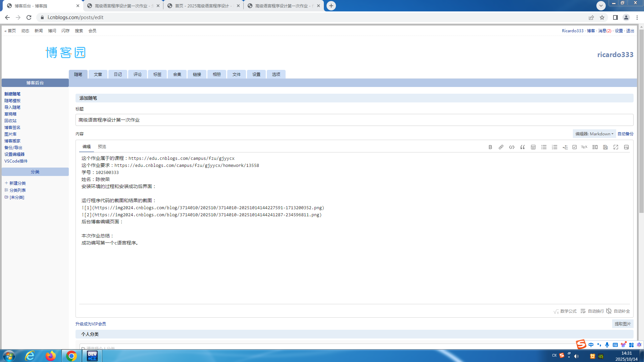Viewport: 644px width, 362px height.
Task: Save the draft with the floppy icon
Action: (605, 147)
